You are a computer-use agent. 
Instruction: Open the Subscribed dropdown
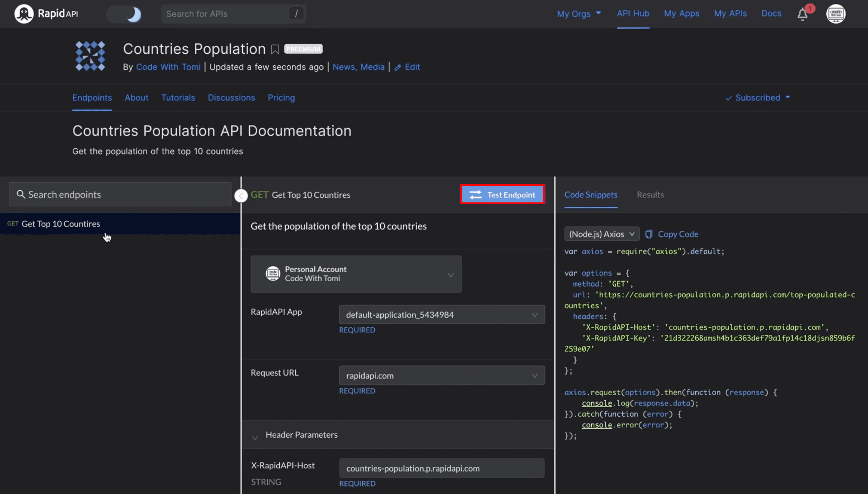(758, 98)
